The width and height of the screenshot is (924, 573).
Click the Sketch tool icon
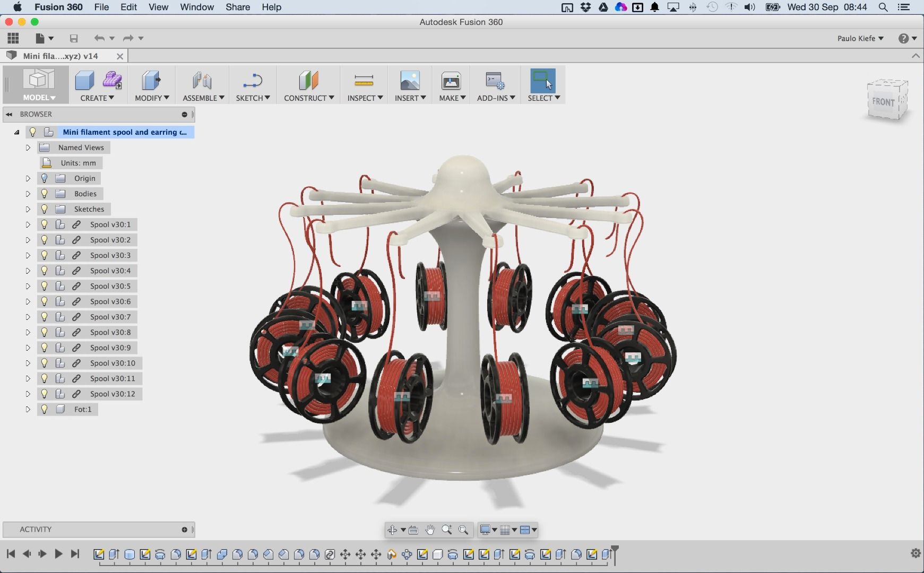(252, 81)
